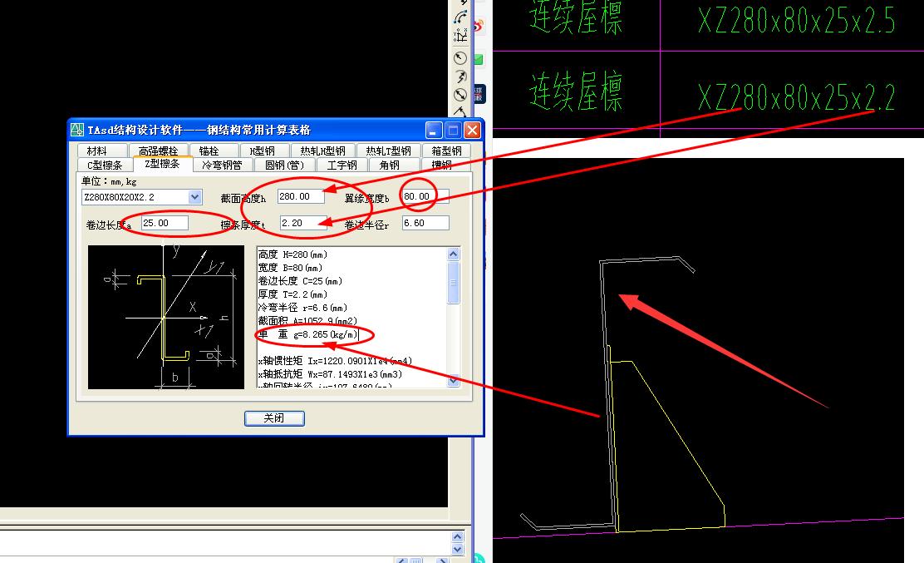Select the arc drawing tool icon

click(460, 17)
